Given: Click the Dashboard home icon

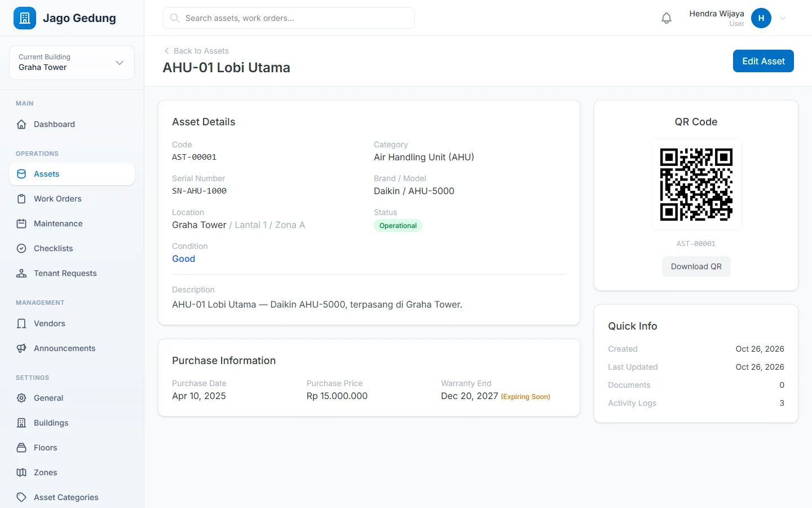Looking at the screenshot, I should pos(21,124).
